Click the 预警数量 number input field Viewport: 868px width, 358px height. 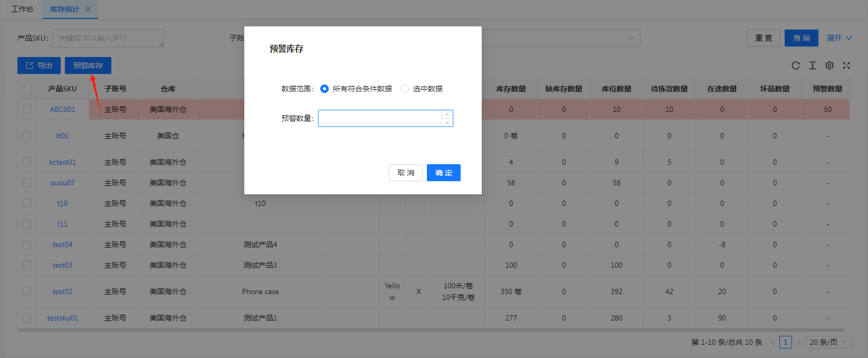(380, 118)
